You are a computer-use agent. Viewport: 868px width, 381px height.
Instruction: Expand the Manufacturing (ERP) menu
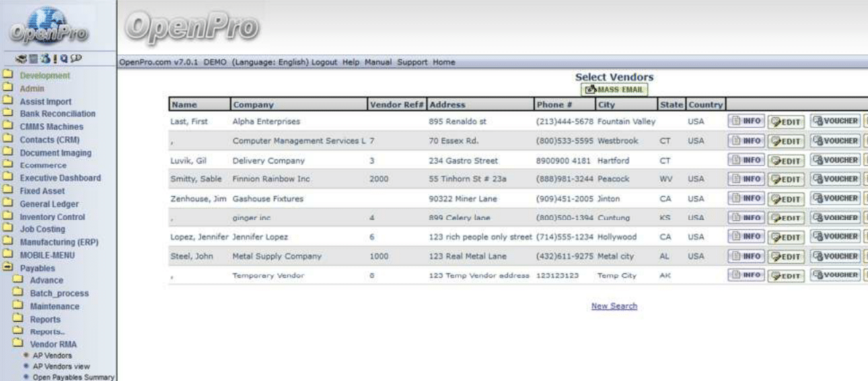[x=7, y=242]
